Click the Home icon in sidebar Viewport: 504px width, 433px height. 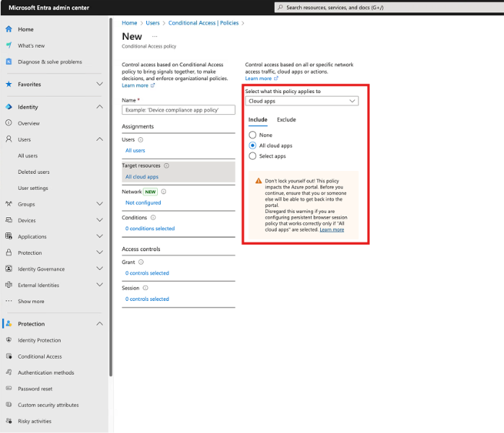9,30
